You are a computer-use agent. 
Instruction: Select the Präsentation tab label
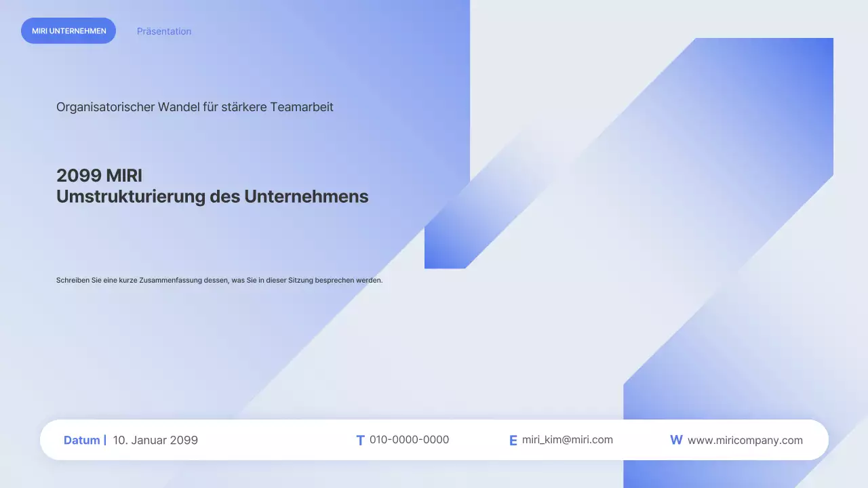(x=164, y=31)
